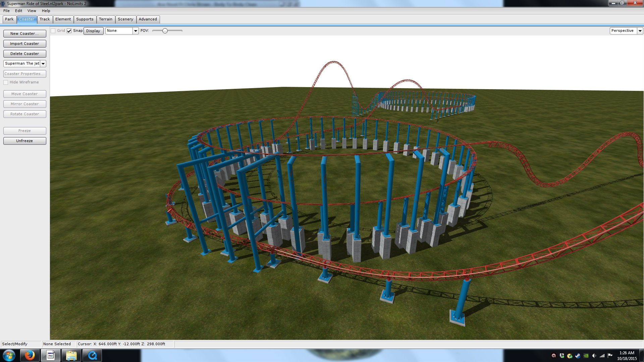644x362 pixels.
Task: Toggle the Hide Wireframe checkbox
Action: [x=6, y=82]
